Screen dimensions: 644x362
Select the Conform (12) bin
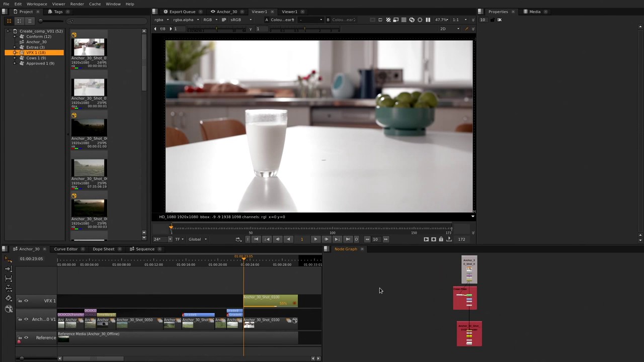pos(39,36)
